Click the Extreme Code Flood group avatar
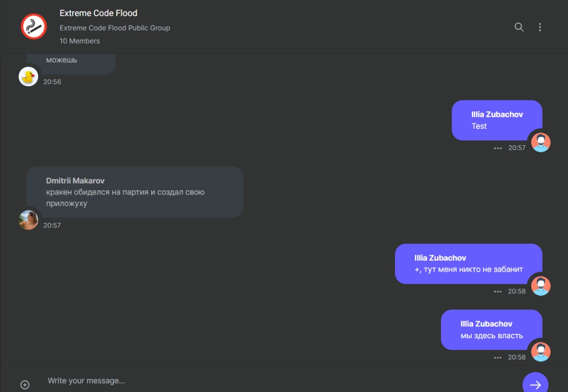 tap(34, 27)
